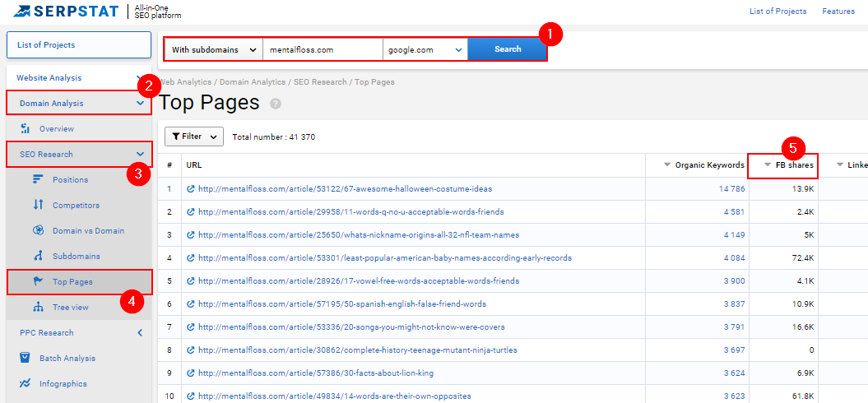Click organic keywords value 3 837
The image size is (868, 403).
[x=734, y=304]
